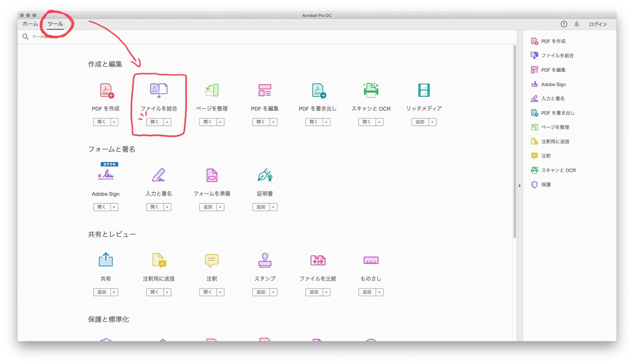
Task: Select the ファイルを結合 icon in main grid
Action: click(159, 90)
